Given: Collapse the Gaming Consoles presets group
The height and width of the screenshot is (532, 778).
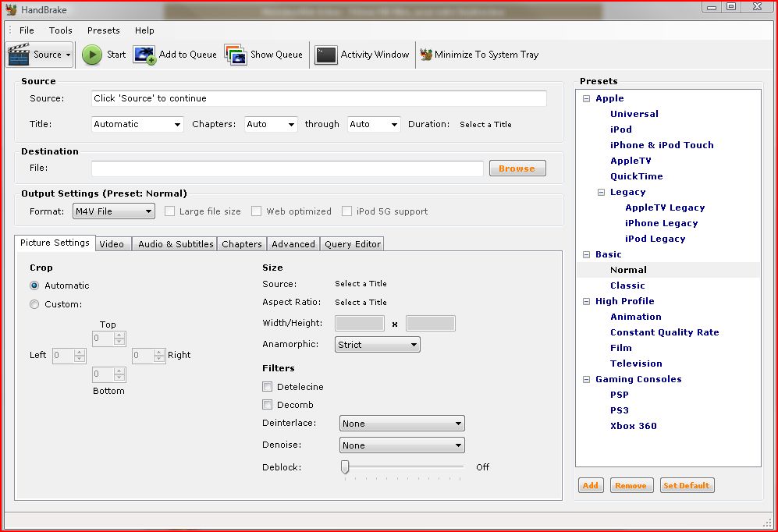Looking at the screenshot, I should point(587,380).
